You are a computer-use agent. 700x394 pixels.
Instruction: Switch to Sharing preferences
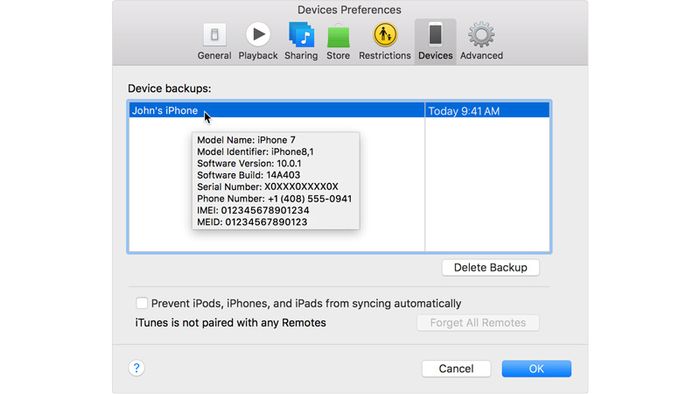click(301, 41)
